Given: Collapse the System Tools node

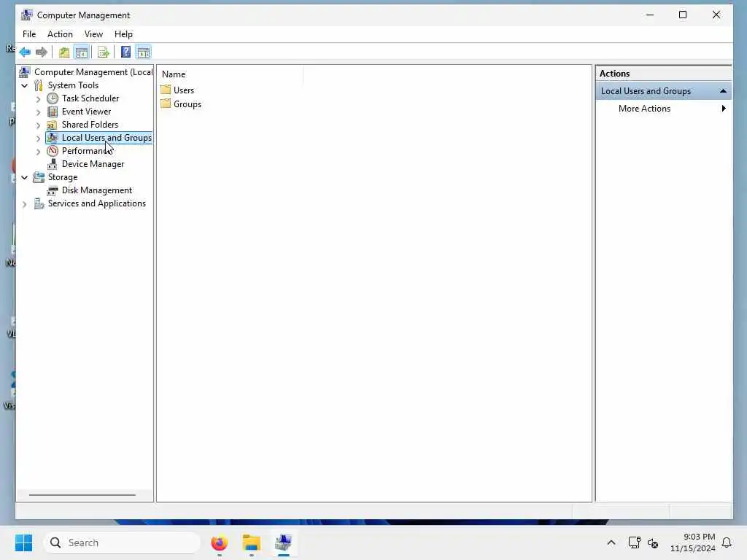Looking at the screenshot, I should click(25, 86).
